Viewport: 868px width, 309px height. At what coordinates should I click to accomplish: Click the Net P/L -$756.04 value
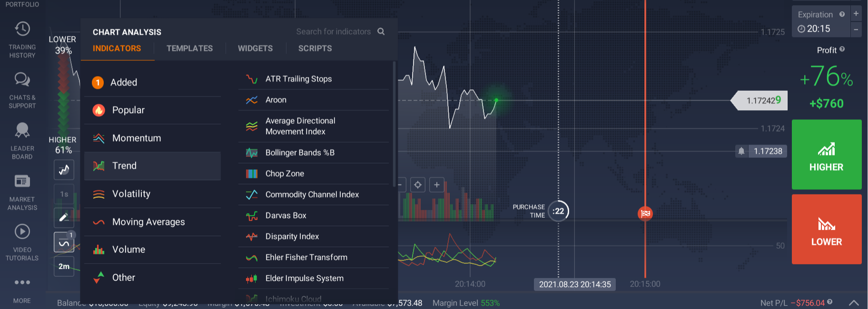(x=808, y=303)
